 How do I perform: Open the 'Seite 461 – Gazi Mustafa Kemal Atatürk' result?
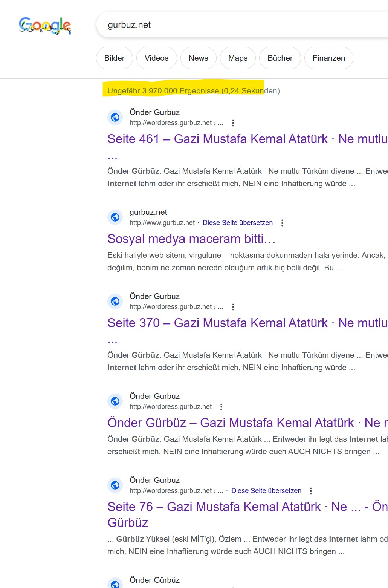click(247, 139)
